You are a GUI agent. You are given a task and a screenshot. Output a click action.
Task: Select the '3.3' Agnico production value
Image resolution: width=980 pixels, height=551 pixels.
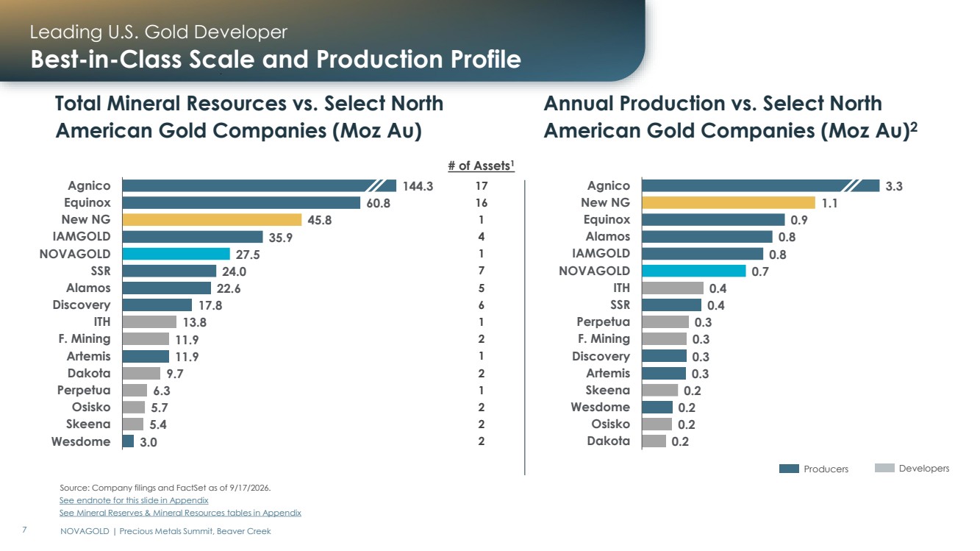coord(894,187)
